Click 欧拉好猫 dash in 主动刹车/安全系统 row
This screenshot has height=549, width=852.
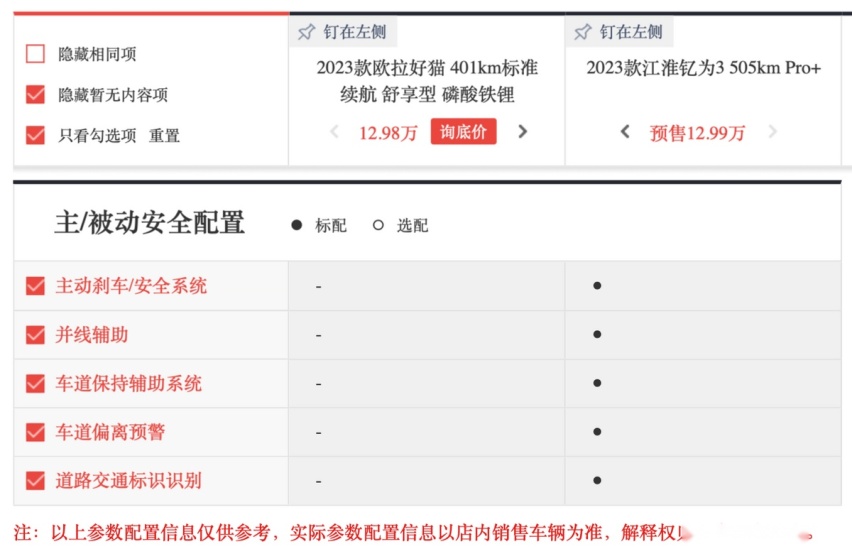(x=318, y=286)
